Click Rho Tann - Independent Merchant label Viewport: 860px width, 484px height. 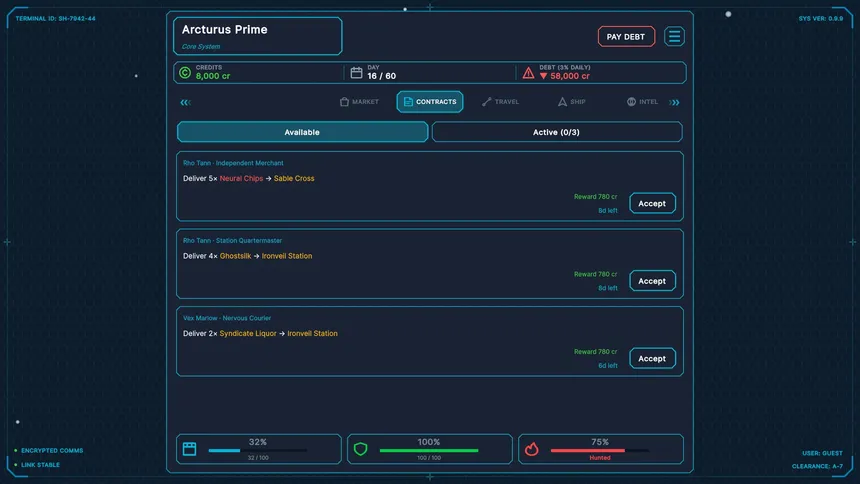233,163
